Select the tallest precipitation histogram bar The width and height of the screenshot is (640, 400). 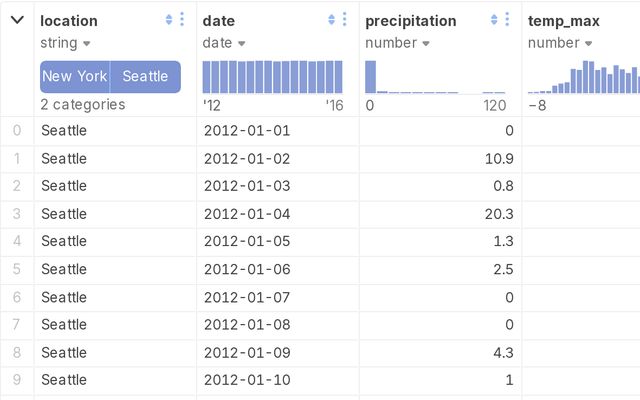(371, 77)
